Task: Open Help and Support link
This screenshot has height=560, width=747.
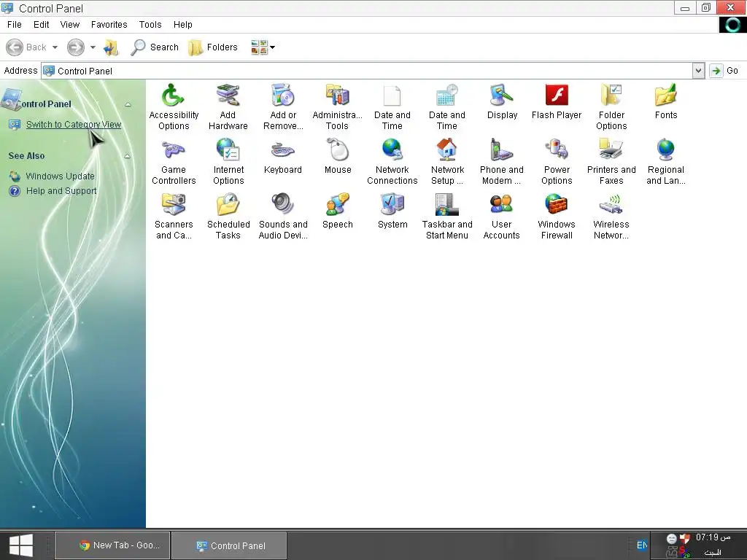Action: click(x=61, y=191)
